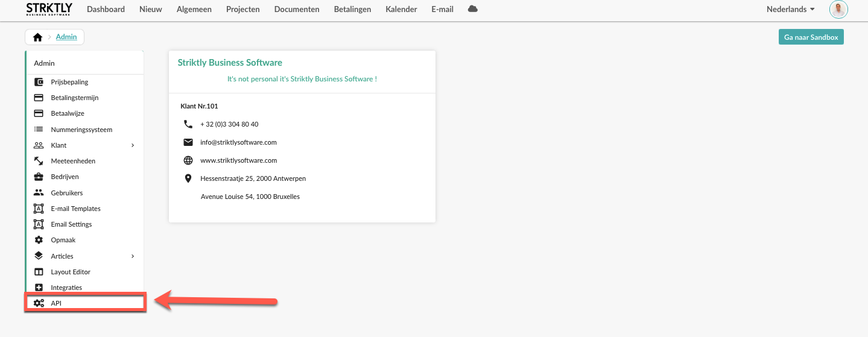
Task: Click the Admin sidebar panel header
Action: click(84, 63)
